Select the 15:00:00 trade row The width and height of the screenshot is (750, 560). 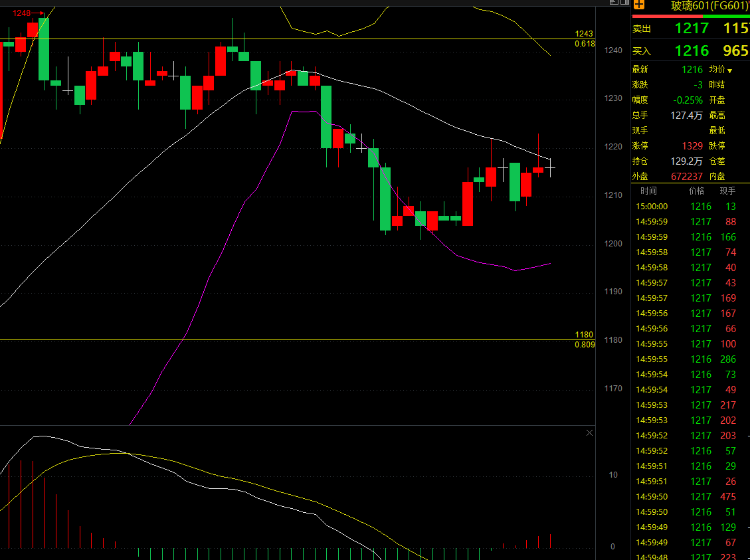690,207
